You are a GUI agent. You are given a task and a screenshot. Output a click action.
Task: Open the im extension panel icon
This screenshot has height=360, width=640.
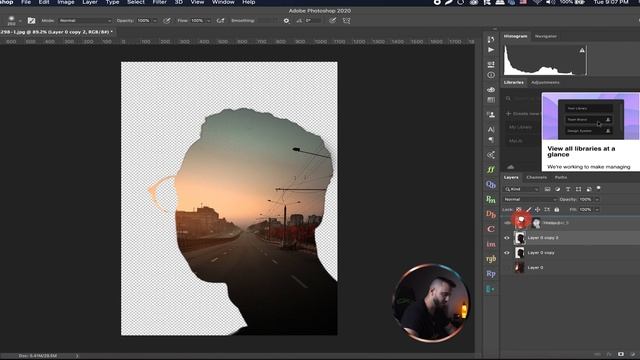click(491, 244)
